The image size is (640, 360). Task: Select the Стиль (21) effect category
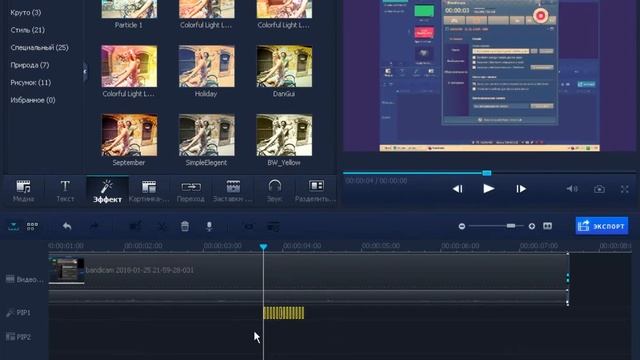tap(27, 30)
